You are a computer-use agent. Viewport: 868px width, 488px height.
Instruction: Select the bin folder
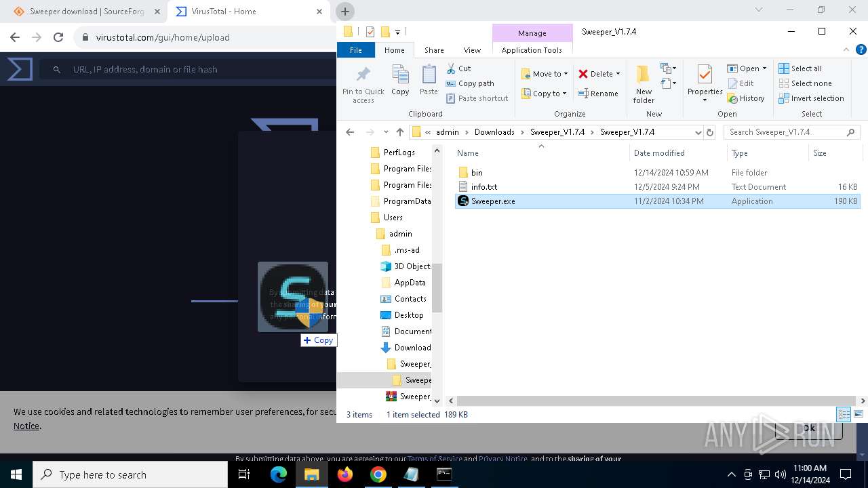point(477,173)
